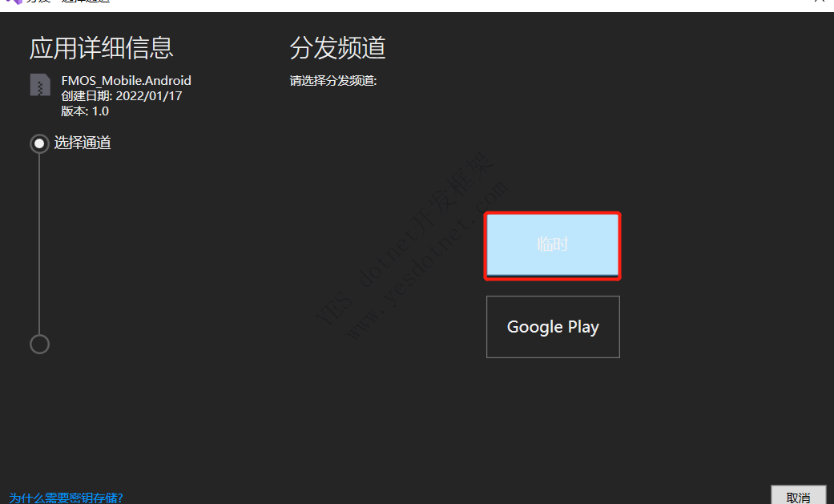The image size is (834, 504).
Task: Click the 请选择分发频道 prompt text
Action: coord(332,81)
